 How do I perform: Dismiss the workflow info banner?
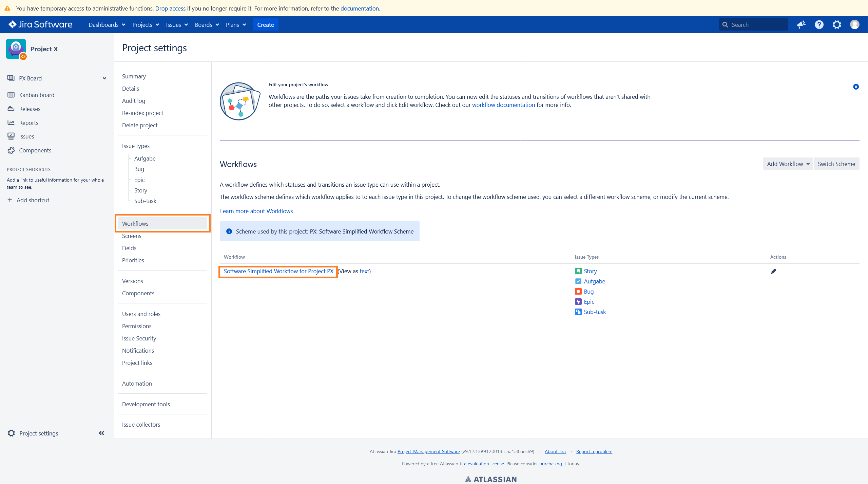pyautogui.click(x=856, y=87)
